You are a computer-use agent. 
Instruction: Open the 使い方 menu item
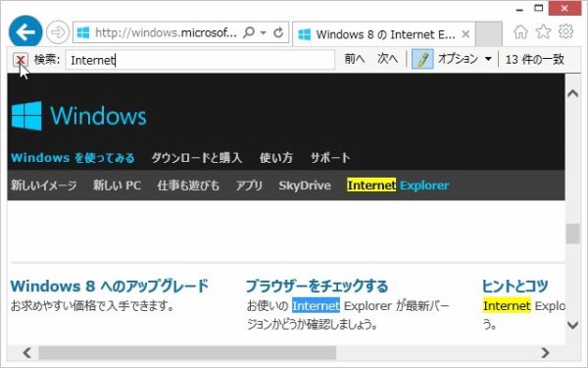pos(276,158)
